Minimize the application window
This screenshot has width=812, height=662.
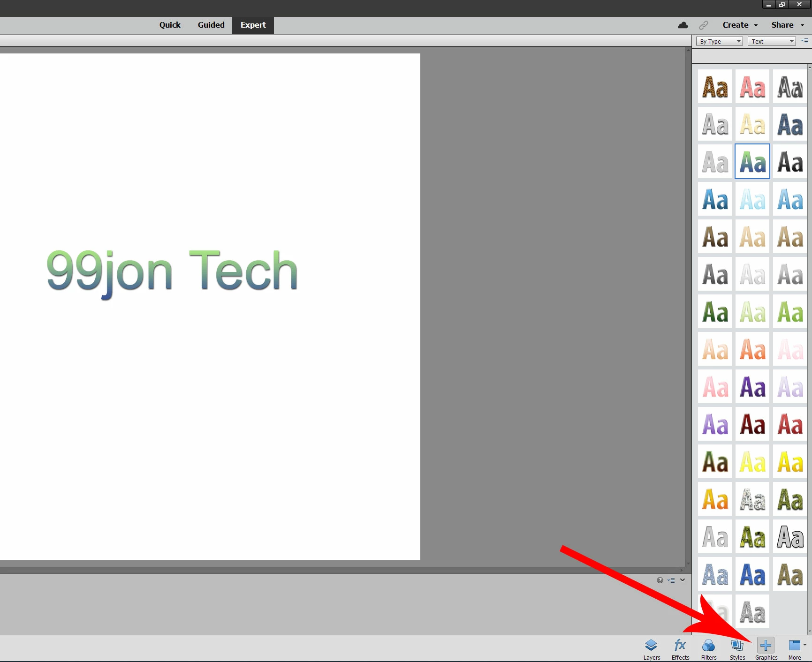(x=769, y=5)
